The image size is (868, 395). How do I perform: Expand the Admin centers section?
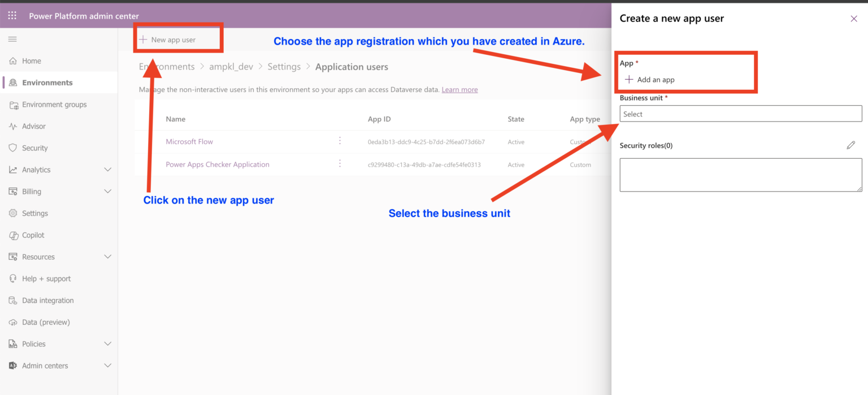[107, 366]
